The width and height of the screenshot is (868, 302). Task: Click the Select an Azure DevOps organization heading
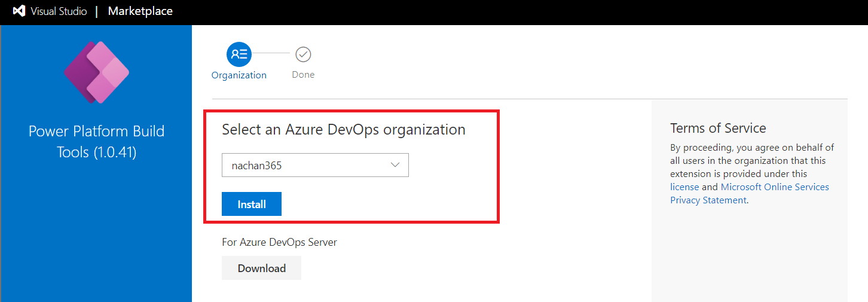(343, 130)
